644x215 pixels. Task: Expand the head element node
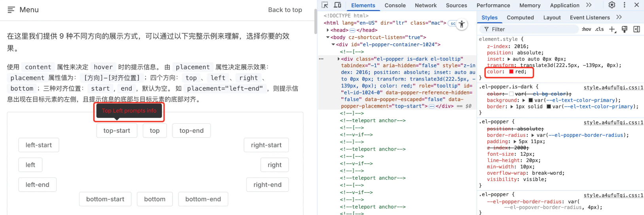(x=328, y=30)
